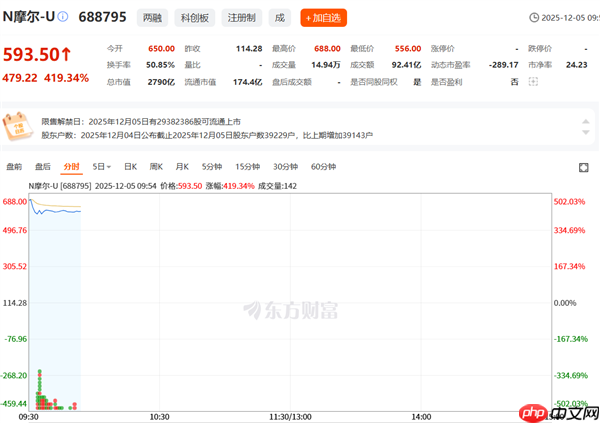Select the 30分钟 chart tab
The height and width of the screenshot is (423, 600).
285,167
